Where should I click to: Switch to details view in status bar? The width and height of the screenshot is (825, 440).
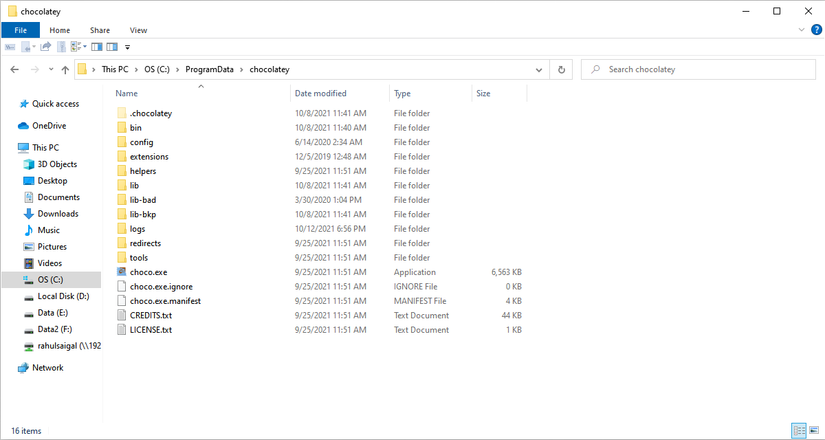pyautogui.click(x=799, y=431)
